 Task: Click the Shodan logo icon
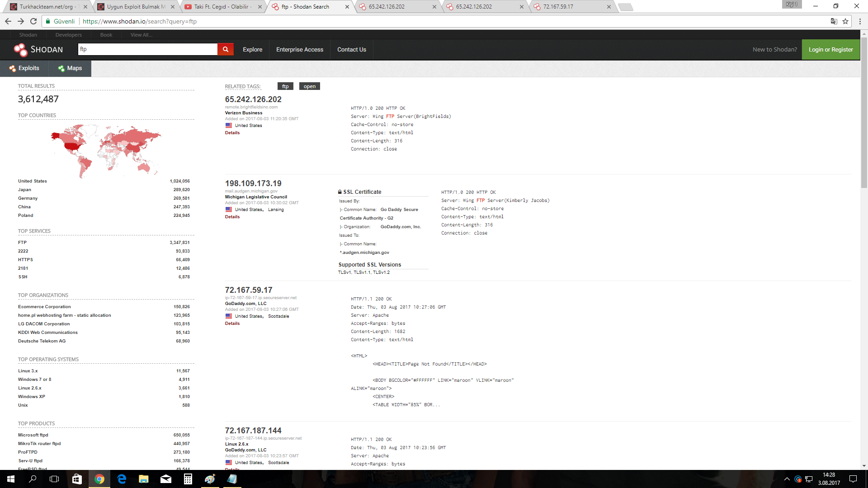(21, 50)
